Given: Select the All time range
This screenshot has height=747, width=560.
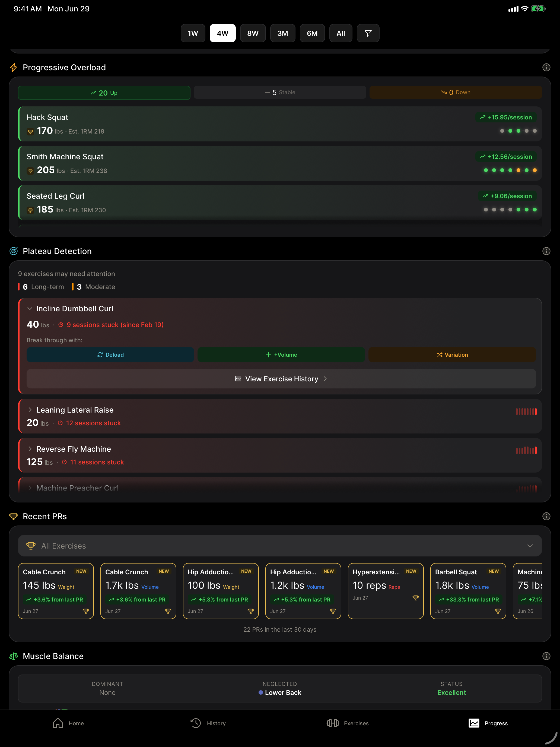Looking at the screenshot, I should 341,33.
